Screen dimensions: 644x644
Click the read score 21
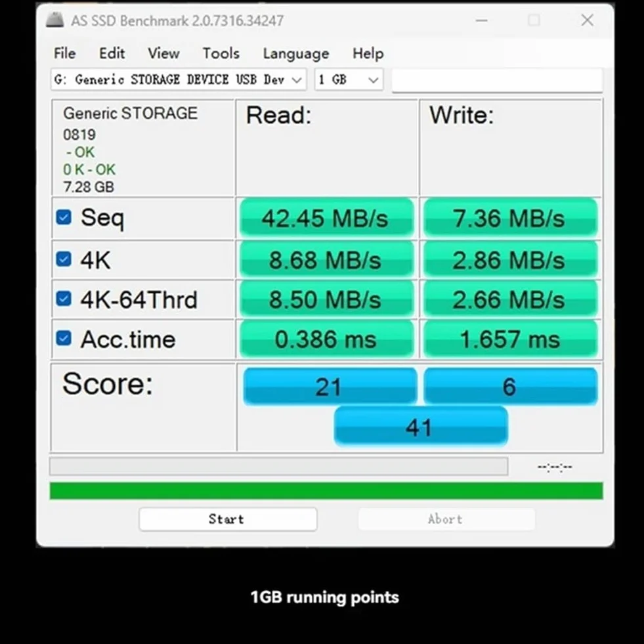pos(330,387)
